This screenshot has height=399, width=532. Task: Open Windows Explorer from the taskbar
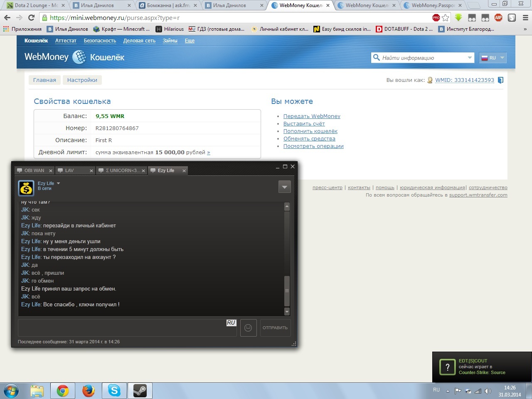[37, 391]
